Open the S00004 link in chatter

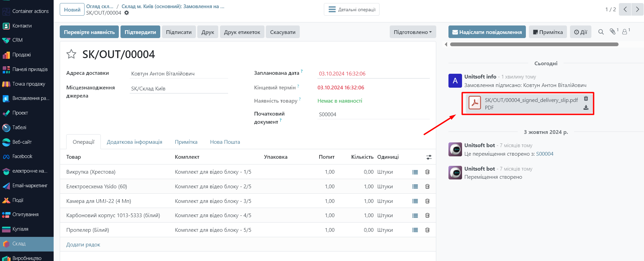tap(545, 154)
